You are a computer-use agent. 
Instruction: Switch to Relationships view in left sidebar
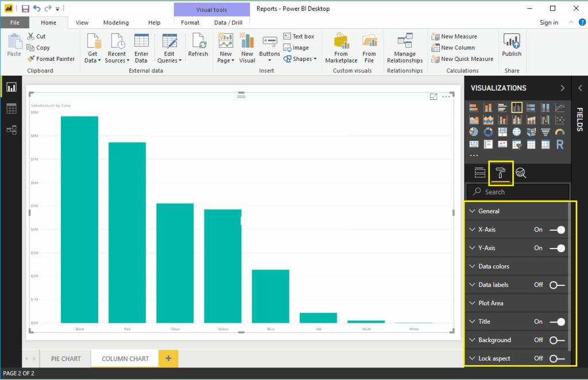(x=11, y=130)
